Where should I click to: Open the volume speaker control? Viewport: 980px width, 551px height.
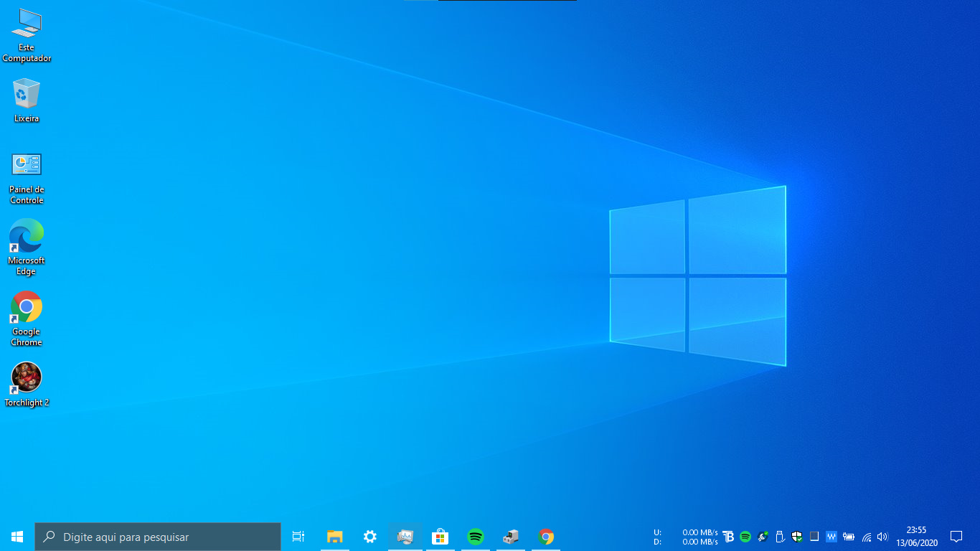point(882,537)
